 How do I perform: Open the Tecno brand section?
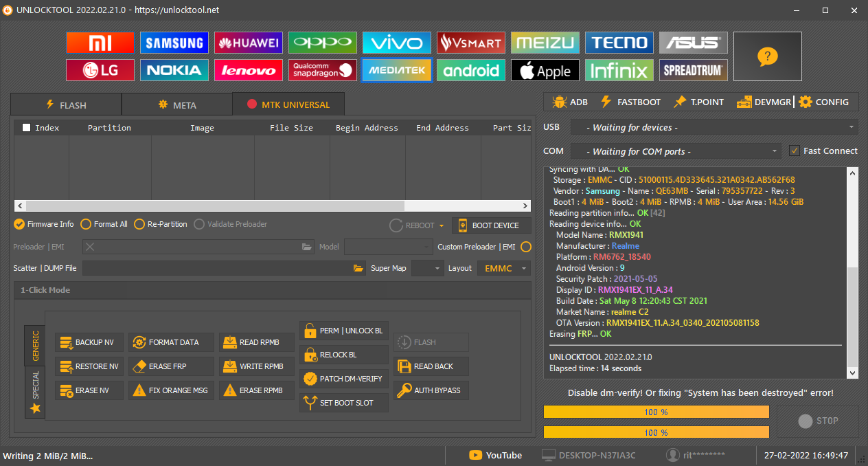619,43
